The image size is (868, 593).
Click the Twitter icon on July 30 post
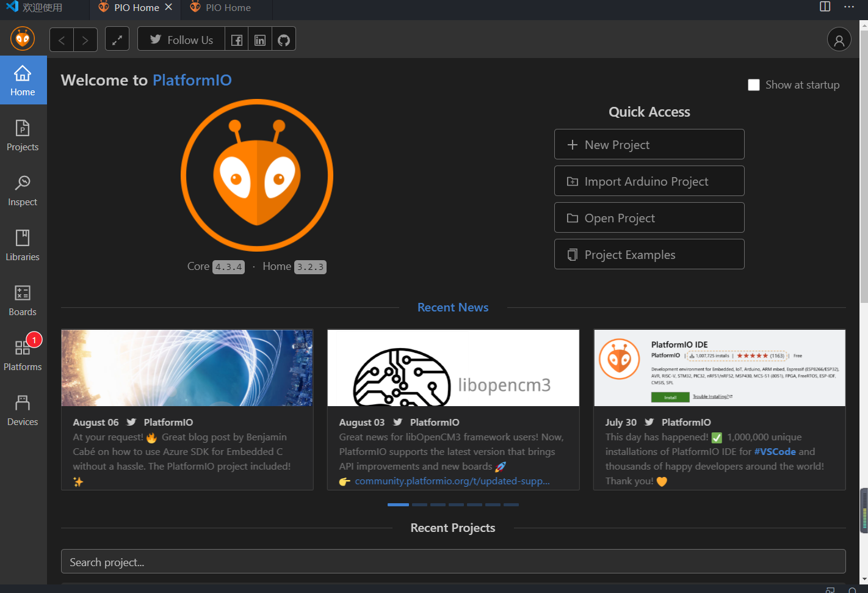coord(649,422)
